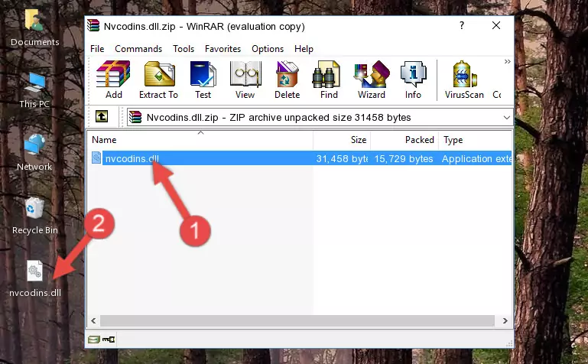The width and height of the screenshot is (588, 364).
Task: Open the Favorites menu
Action: (223, 49)
